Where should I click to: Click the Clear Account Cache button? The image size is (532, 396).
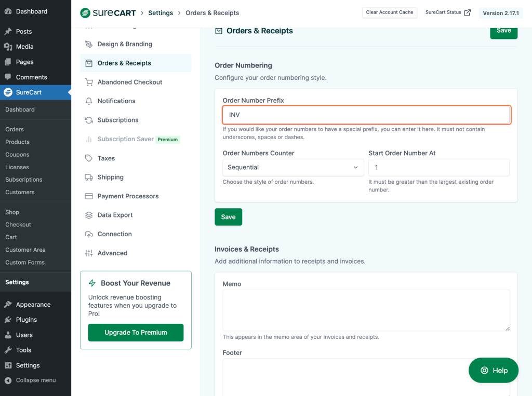coord(389,12)
